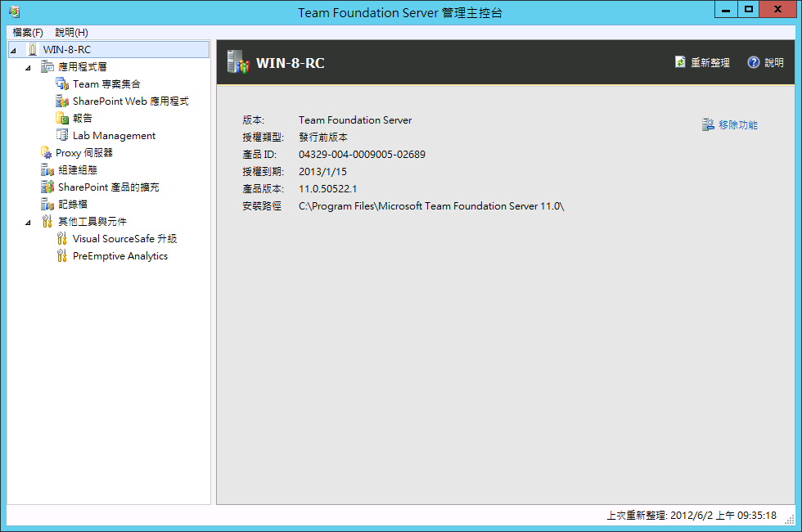
Task: Select 記錄檔 tree item
Action: [73, 204]
